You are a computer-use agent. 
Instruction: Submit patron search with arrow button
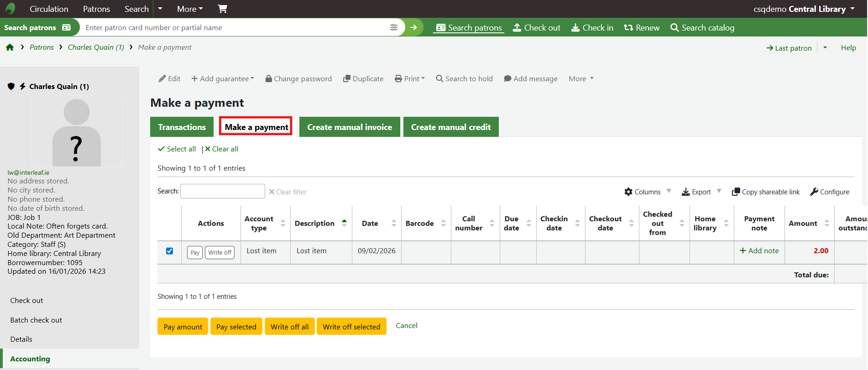(x=413, y=27)
